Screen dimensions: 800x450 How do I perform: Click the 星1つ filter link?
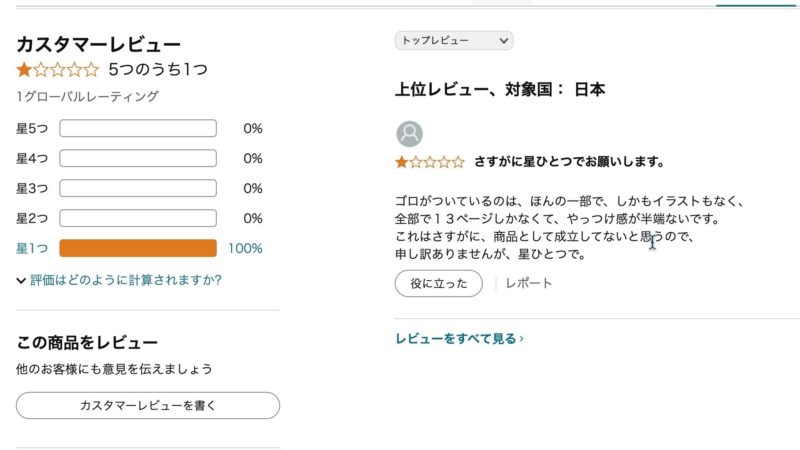click(x=32, y=248)
